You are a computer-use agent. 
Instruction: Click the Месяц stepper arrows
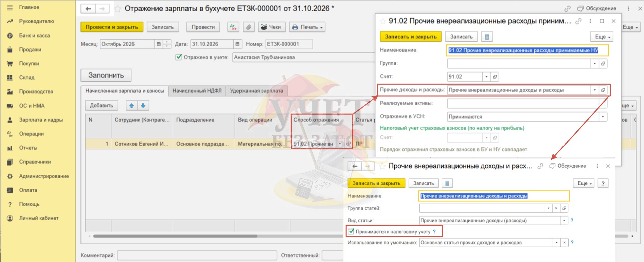167,44
